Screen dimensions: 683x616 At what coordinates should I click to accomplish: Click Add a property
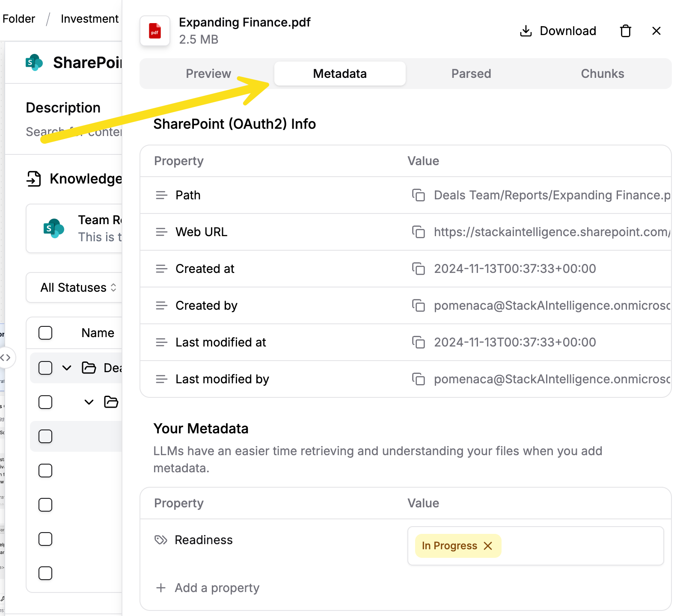click(208, 588)
